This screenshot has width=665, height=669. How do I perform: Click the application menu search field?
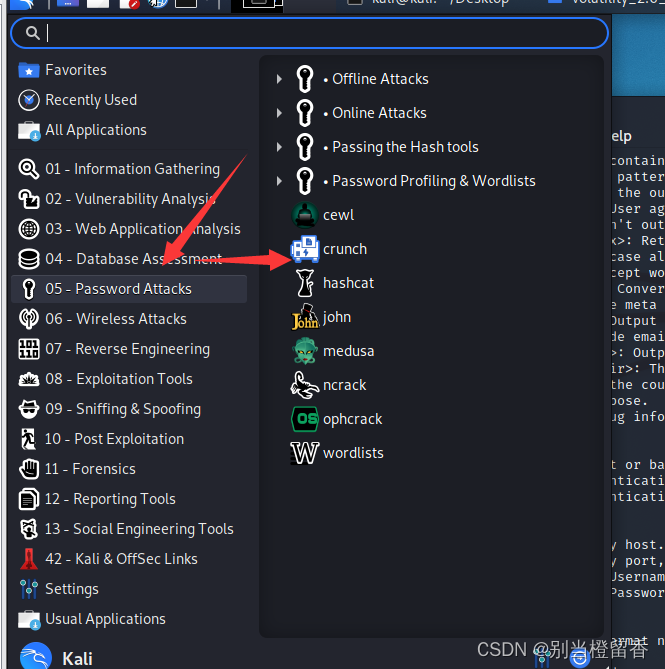309,33
